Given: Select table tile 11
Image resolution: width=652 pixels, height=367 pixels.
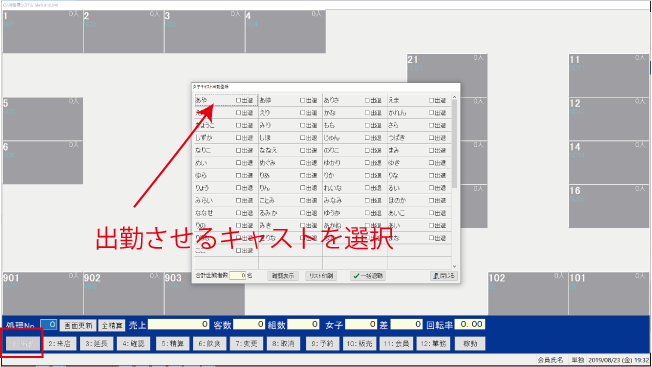Looking at the screenshot, I should [x=609, y=76].
